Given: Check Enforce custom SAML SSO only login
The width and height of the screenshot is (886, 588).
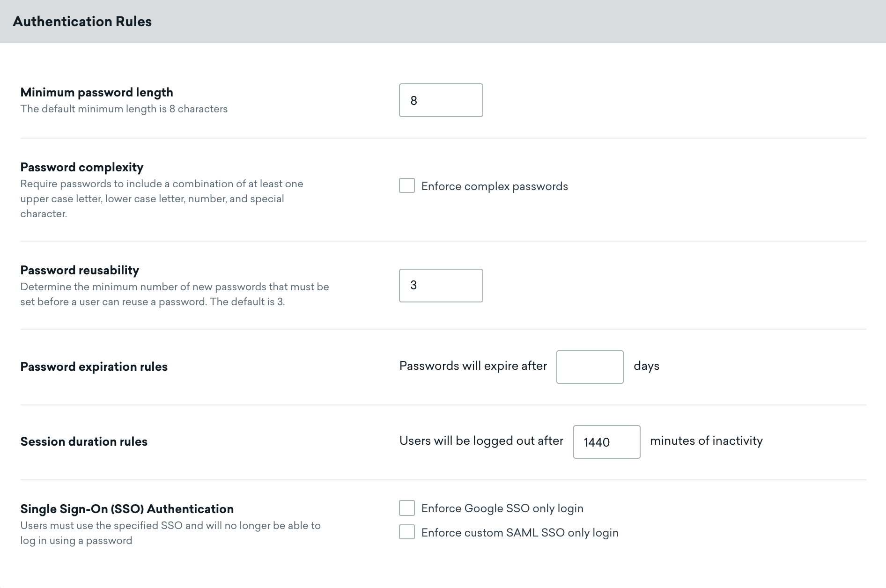Looking at the screenshot, I should click(x=407, y=532).
